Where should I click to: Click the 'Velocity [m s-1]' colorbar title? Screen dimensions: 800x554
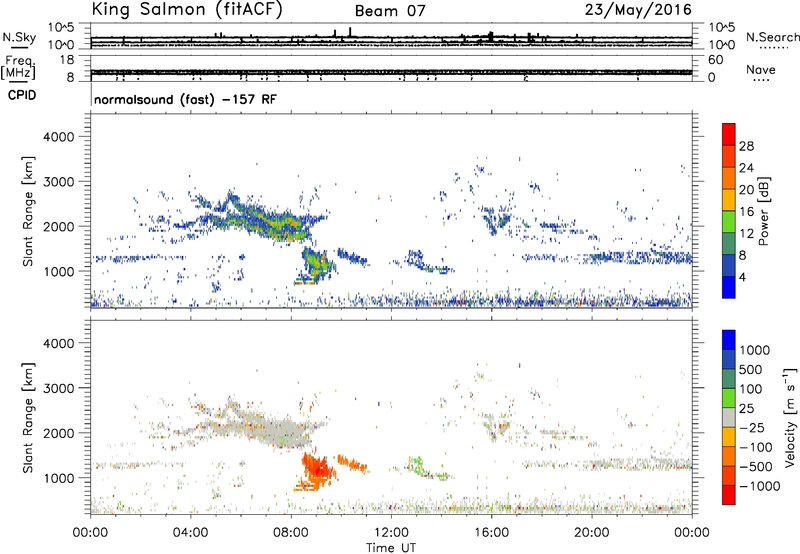(789, 417)
